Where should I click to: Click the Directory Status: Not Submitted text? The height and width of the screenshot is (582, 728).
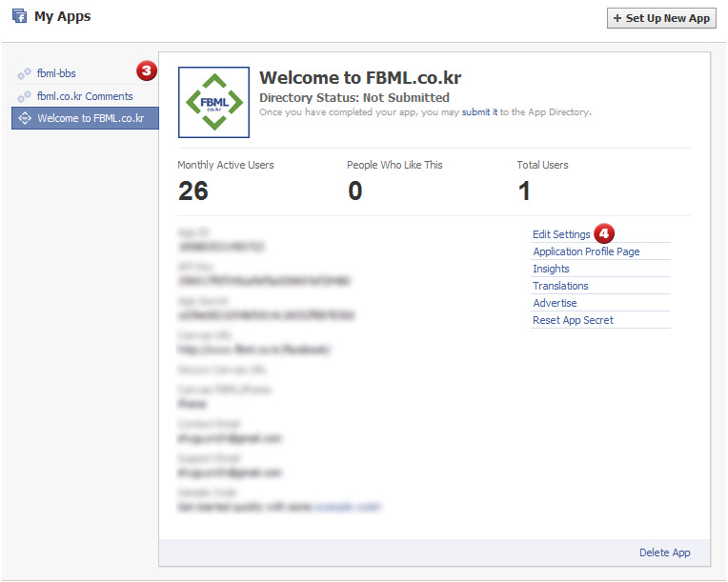pos(354,97)
